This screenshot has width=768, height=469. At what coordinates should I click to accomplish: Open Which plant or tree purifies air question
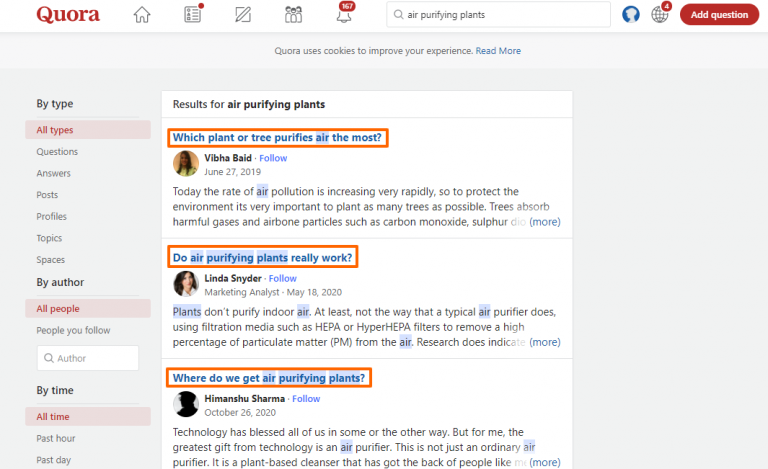tap(277, 138)
